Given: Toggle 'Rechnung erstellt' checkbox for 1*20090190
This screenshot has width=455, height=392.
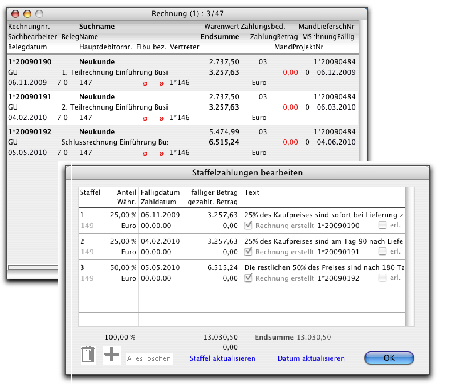Looking at the screenshot, I should pos(248,225).
